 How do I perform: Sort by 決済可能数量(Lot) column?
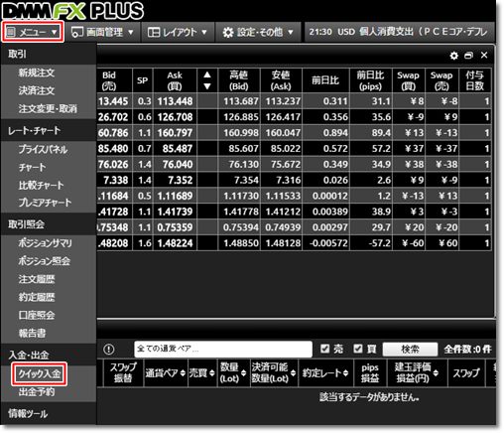(274, 373)
